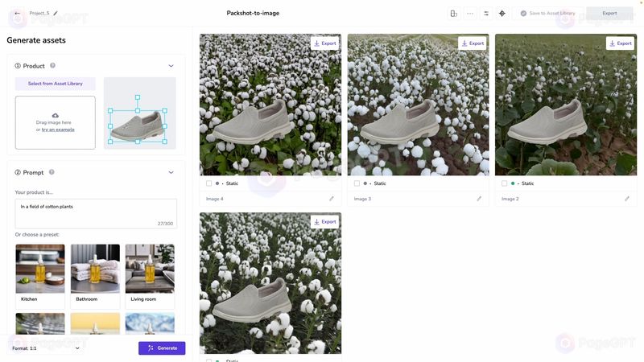Click the 'Image 4' label text
The height and width of the screenshot is (362, 644).
(214, 199)
